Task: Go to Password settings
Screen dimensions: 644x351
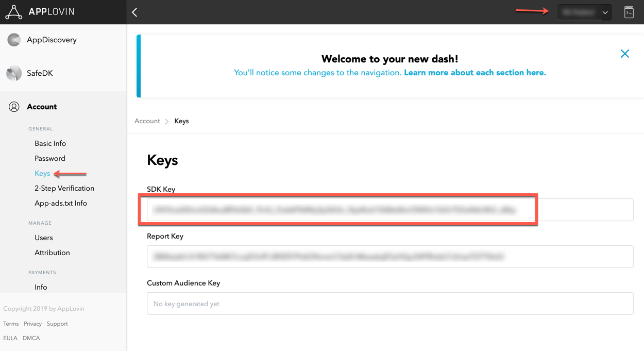Action: (x=50, y=158)
